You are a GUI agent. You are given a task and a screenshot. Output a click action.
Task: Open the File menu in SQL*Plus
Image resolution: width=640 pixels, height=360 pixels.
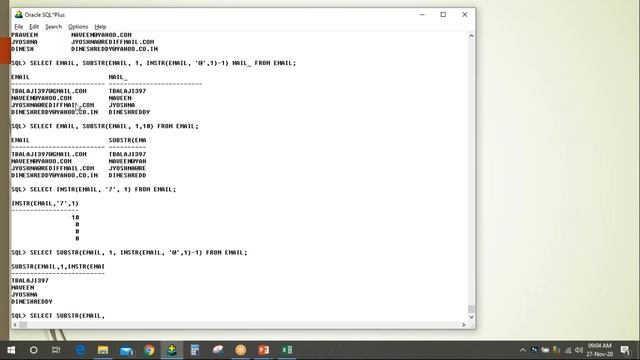click(x=18, y=27)
